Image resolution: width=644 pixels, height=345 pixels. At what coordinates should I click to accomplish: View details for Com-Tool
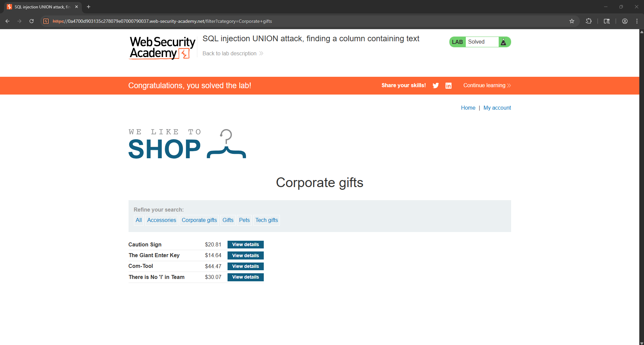(245, 266)
